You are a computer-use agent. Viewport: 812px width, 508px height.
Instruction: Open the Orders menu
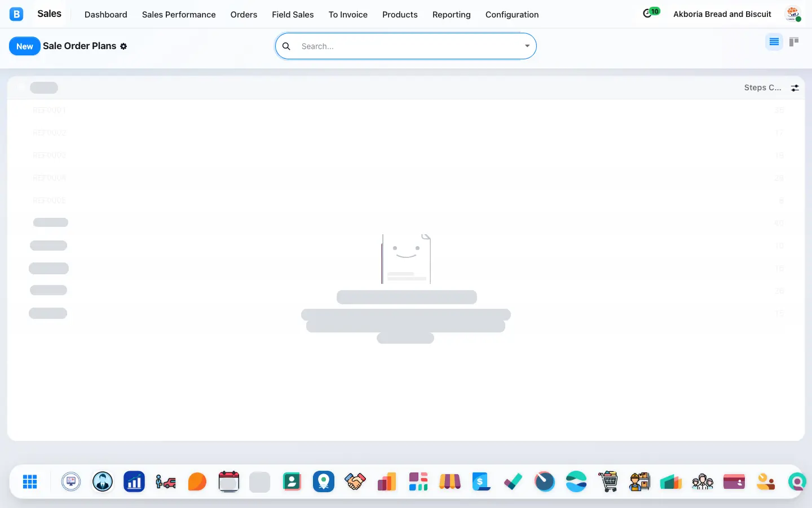click(244, 15)
